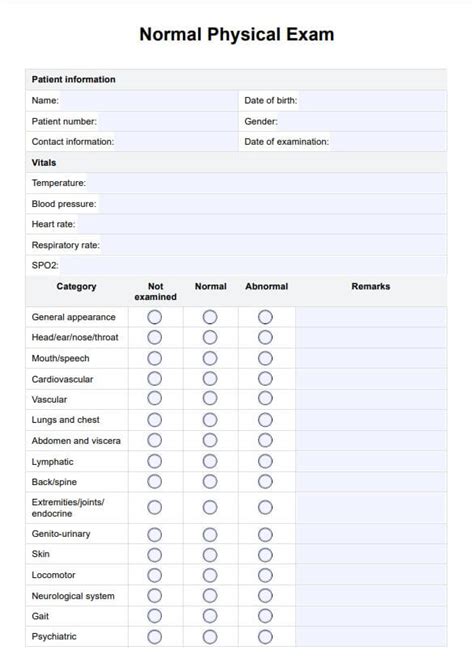Image resolution: width=474 pixels, height=667 pixels.
Task: Select Abnormal for Head/ear/nose/throat
Action: [265, 337]
